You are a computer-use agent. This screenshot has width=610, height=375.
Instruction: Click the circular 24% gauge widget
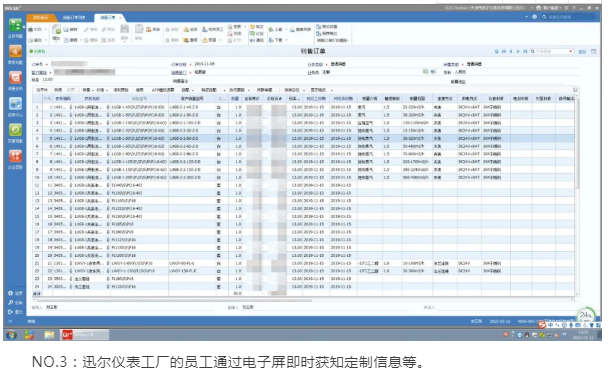pyautogui.click(x=586, y=315)
